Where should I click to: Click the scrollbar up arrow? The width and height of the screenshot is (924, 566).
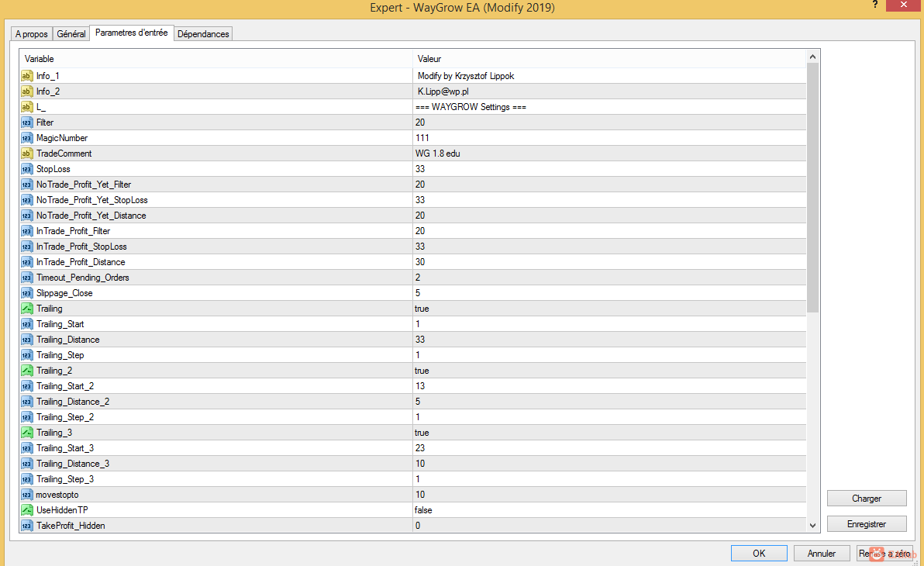812,57
